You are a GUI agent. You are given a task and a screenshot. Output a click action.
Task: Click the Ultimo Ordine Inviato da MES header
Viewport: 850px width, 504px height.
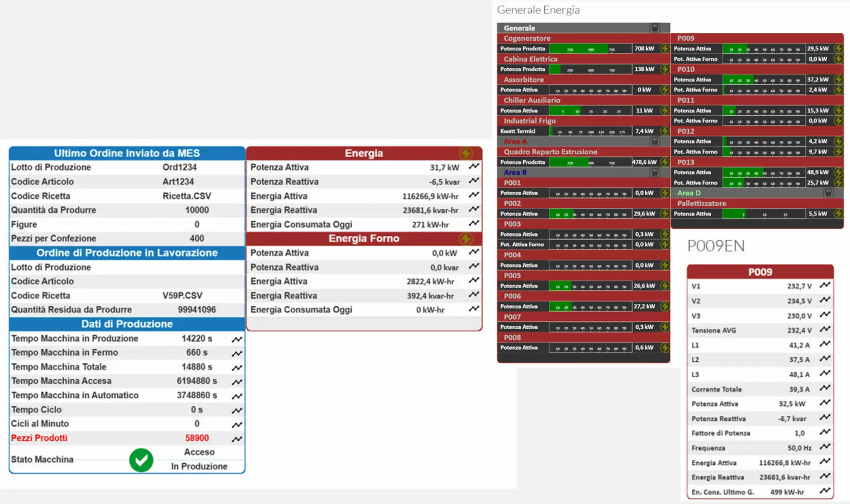click(x=127, y=153)
